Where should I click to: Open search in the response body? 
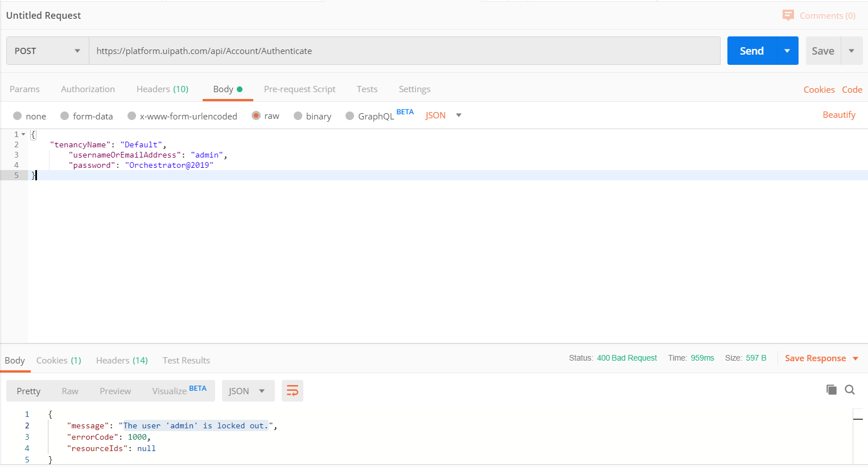(850, 390)
